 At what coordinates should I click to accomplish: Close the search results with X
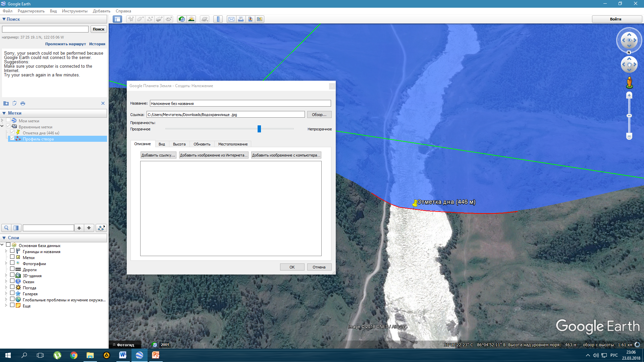(103, 103)
